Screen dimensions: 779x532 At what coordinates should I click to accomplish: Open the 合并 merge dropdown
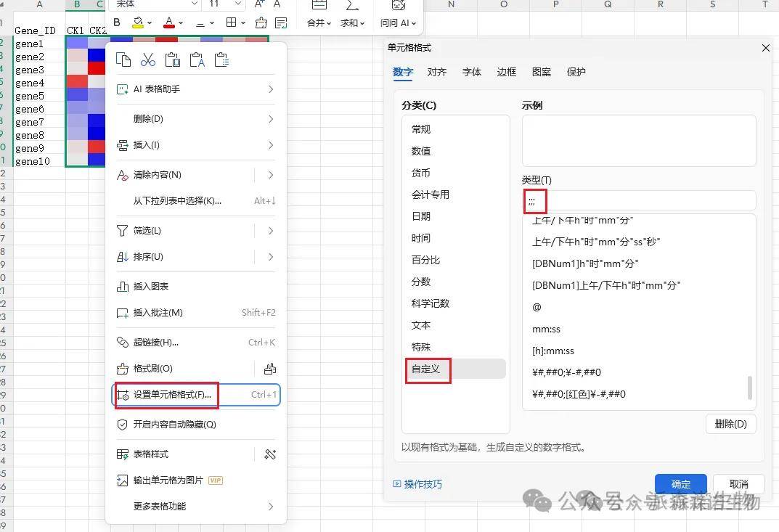[x=319, y=23]
